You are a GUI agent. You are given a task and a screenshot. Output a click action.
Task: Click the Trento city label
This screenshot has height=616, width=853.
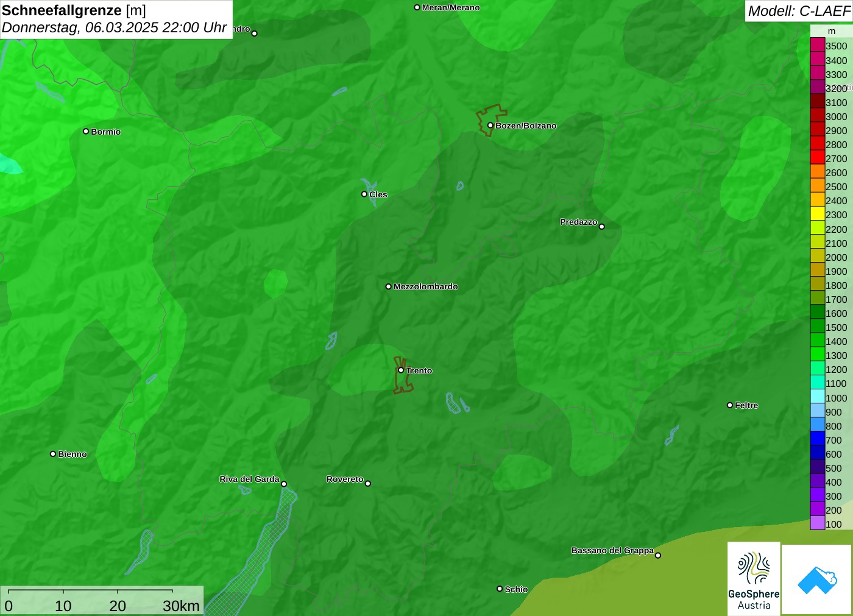[419, 370]
